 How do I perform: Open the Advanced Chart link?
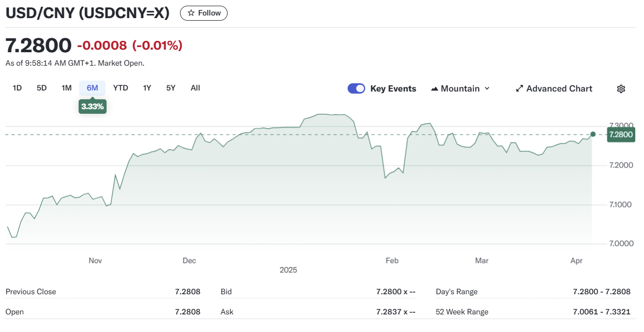pyautogui.click(x=559, y=89)
